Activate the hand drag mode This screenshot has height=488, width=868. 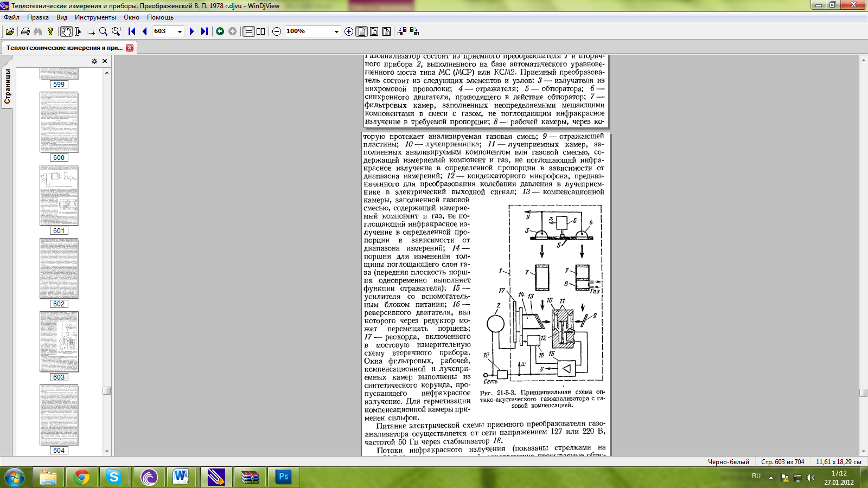[66, 31]
